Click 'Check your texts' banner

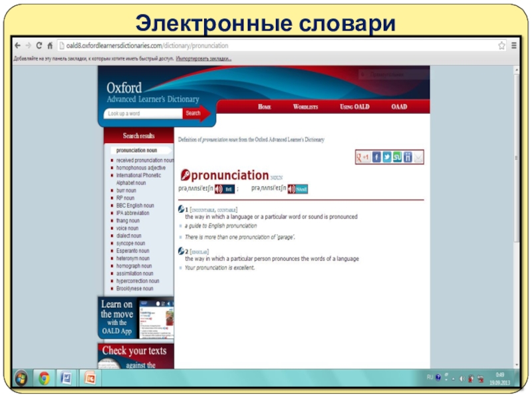click(x=136, y=356)
